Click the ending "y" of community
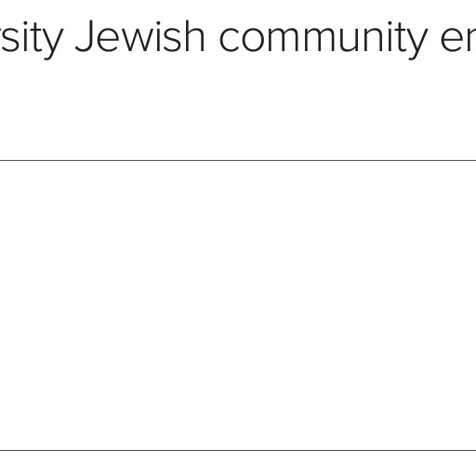476x476 pixels. click(416, 44)
